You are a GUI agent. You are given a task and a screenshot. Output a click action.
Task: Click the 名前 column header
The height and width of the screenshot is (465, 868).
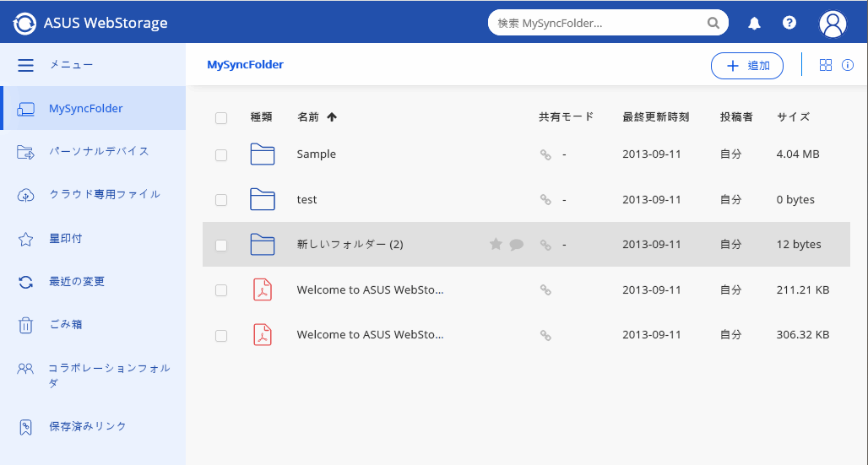pyautogui.click(x=308, y=116)
